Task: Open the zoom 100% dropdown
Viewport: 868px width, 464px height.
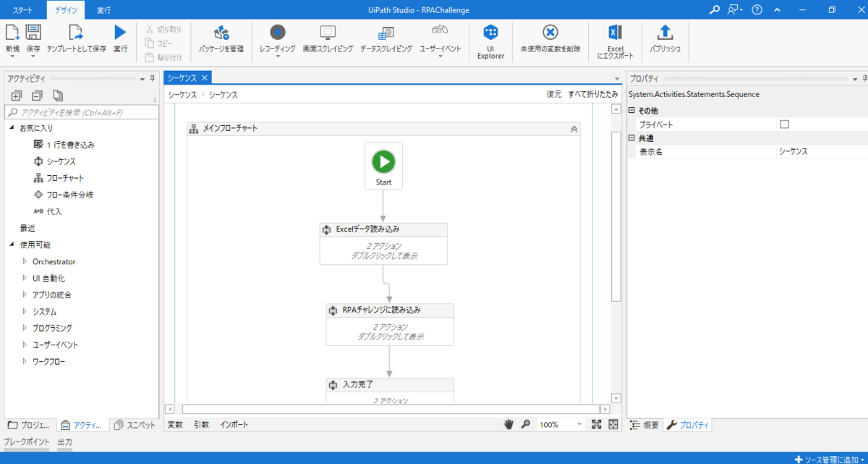Action: point(580,425)
